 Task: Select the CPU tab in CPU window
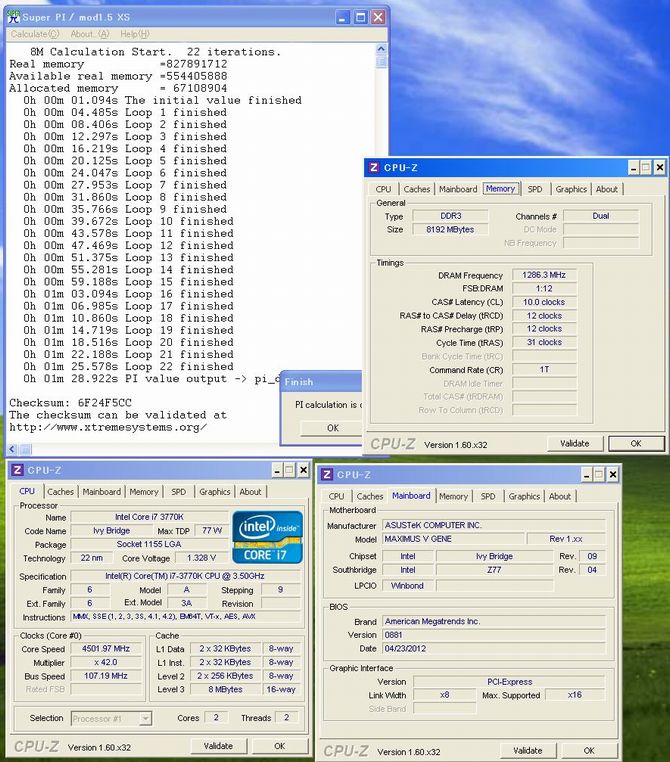(27, 491)
